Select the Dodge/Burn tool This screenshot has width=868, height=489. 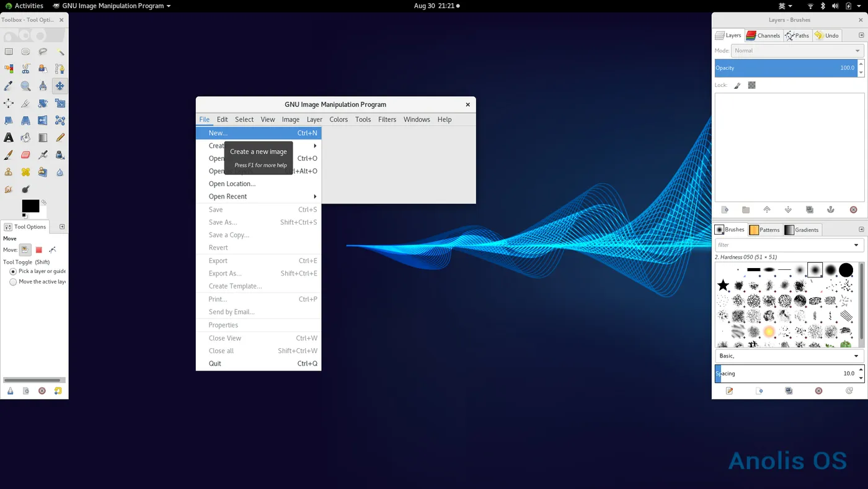25,189
